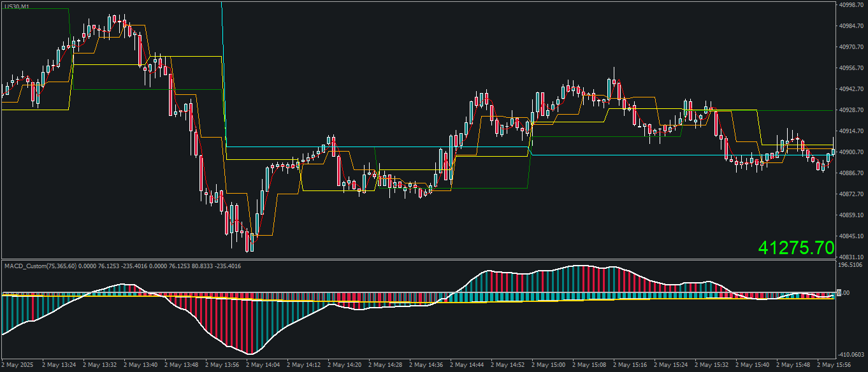Viewport: 868px width, 372px height.
Task: Click the 2 May 15:56 time label
Action: coord(834,365)
